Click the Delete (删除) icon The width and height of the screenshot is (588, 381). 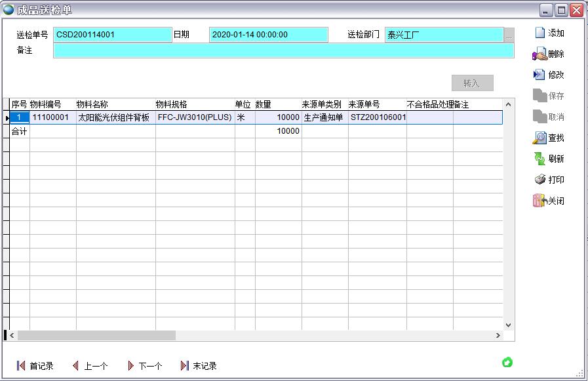(539, 54)
